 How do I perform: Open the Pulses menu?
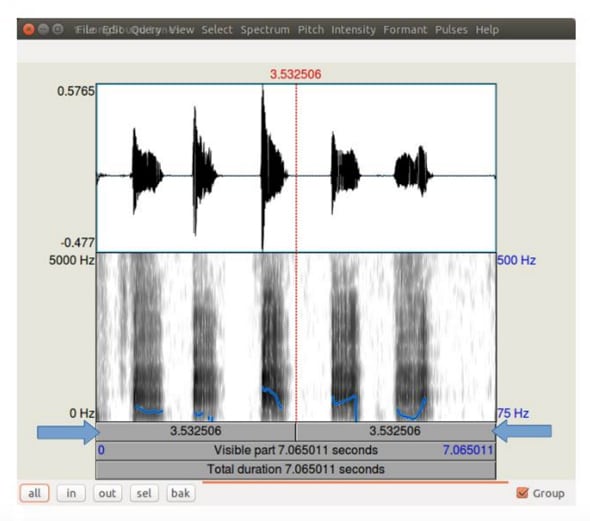(x=451, y=30)
